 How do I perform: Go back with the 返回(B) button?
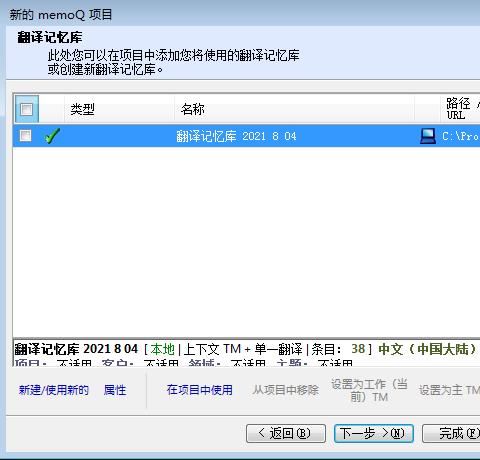coord(286,433)
